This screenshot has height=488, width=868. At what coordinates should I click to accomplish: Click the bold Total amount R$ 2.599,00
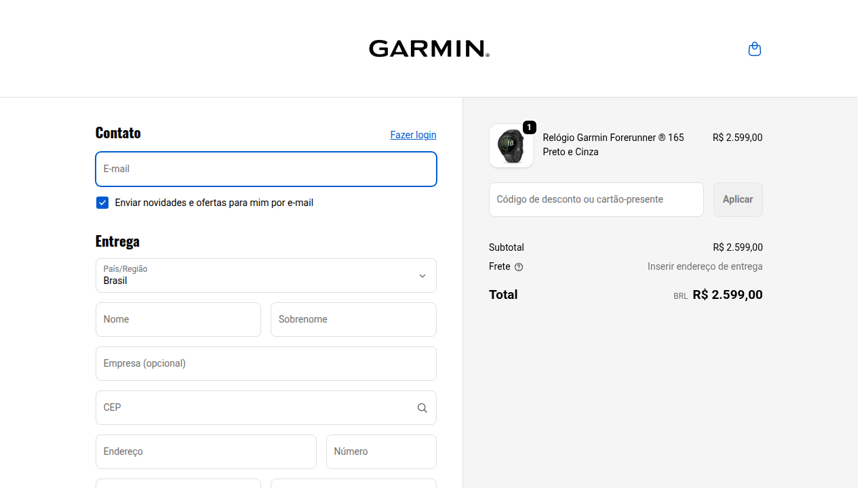click(x=728, y=295)
